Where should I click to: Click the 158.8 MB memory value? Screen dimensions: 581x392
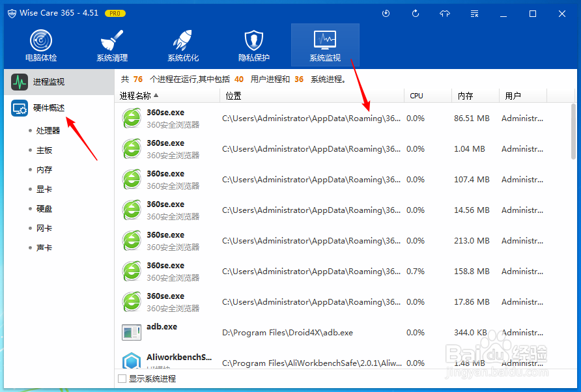coord(472,272)
